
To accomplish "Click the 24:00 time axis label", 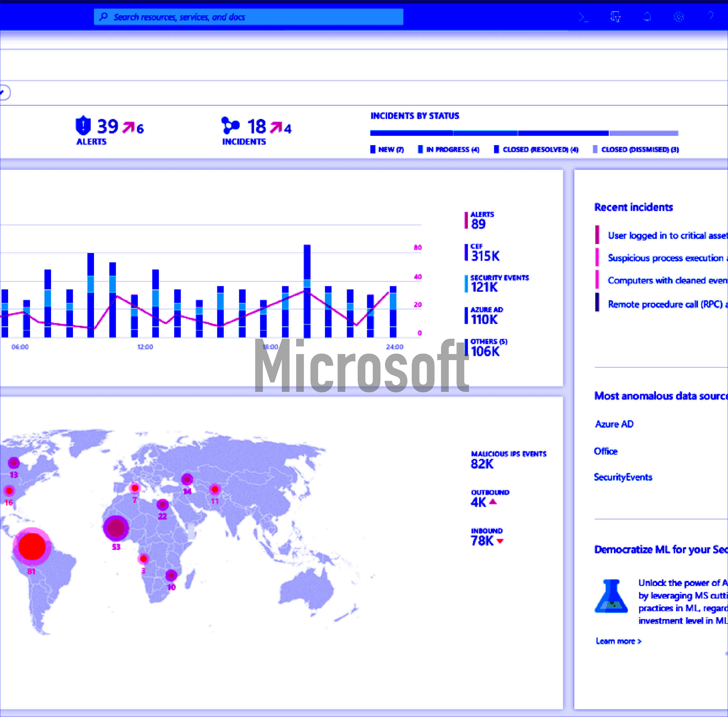I will pos(394,347).
